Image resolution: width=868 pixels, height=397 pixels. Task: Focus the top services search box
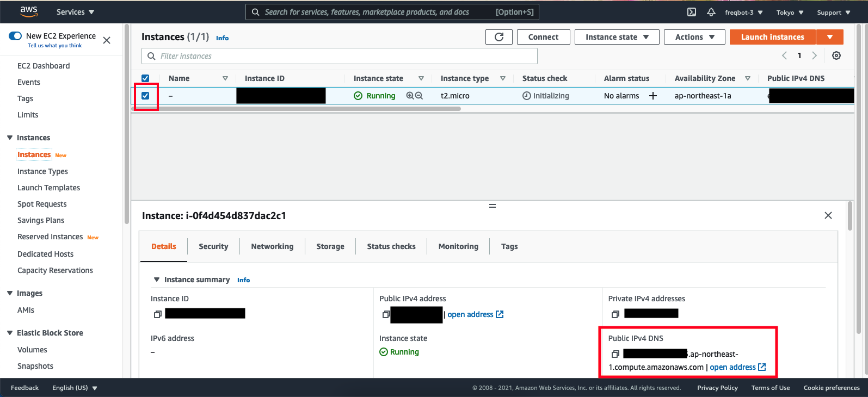click(x=392, y=12)
